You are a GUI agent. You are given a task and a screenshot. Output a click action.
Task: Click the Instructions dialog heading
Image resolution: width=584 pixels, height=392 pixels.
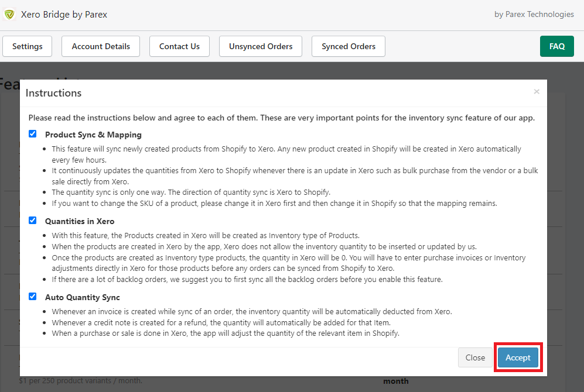coord(53,93)
